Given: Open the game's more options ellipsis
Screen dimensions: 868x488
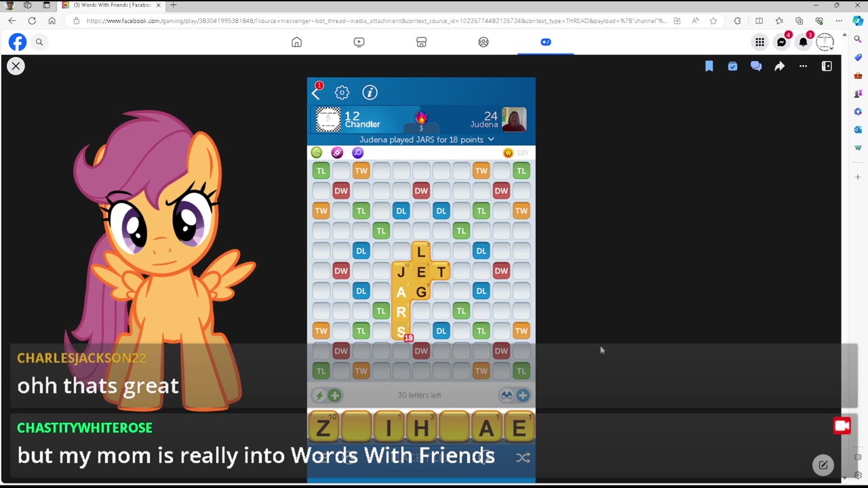Looking at the screenshot, I should pos(803,66).
